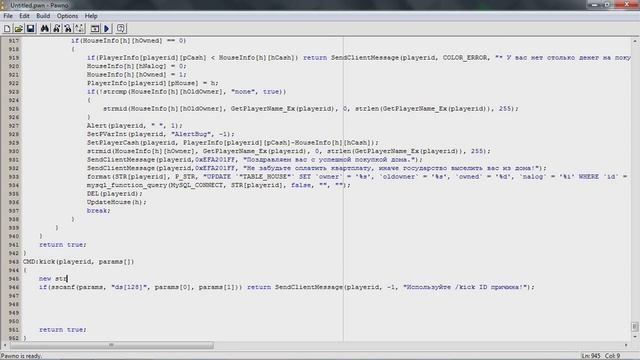Open Find with the binoculars icon
The image size is (640, 360).
click(44, 29)
